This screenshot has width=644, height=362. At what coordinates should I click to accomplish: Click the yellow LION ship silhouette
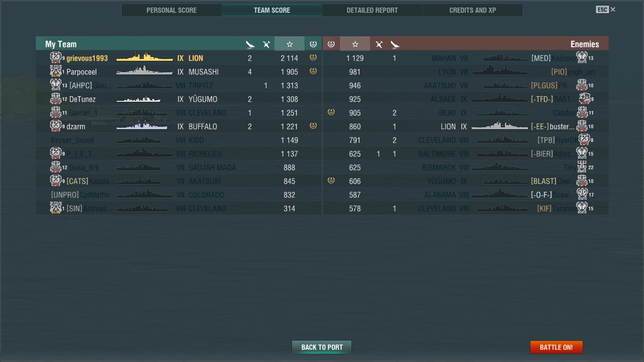[x=144, y=58]
